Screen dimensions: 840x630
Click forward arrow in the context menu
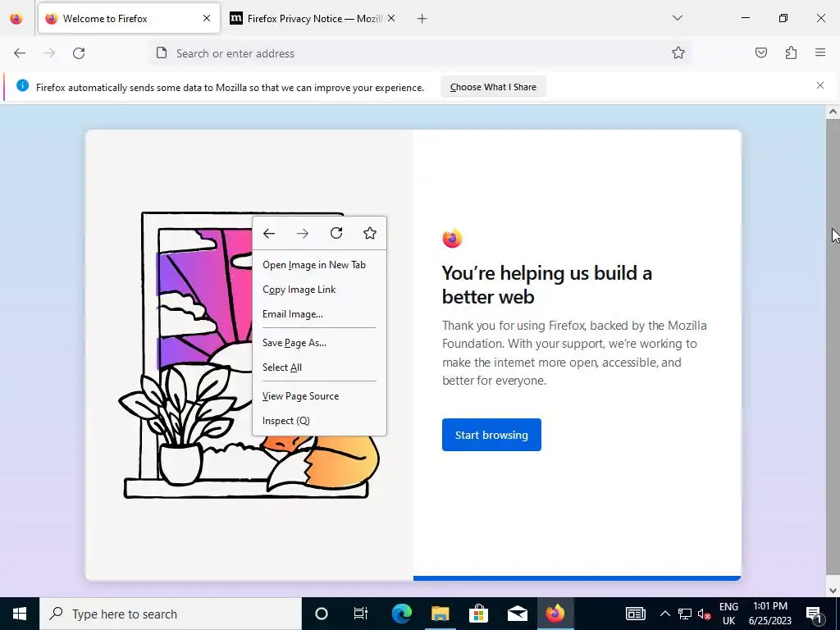click(303, 233)
